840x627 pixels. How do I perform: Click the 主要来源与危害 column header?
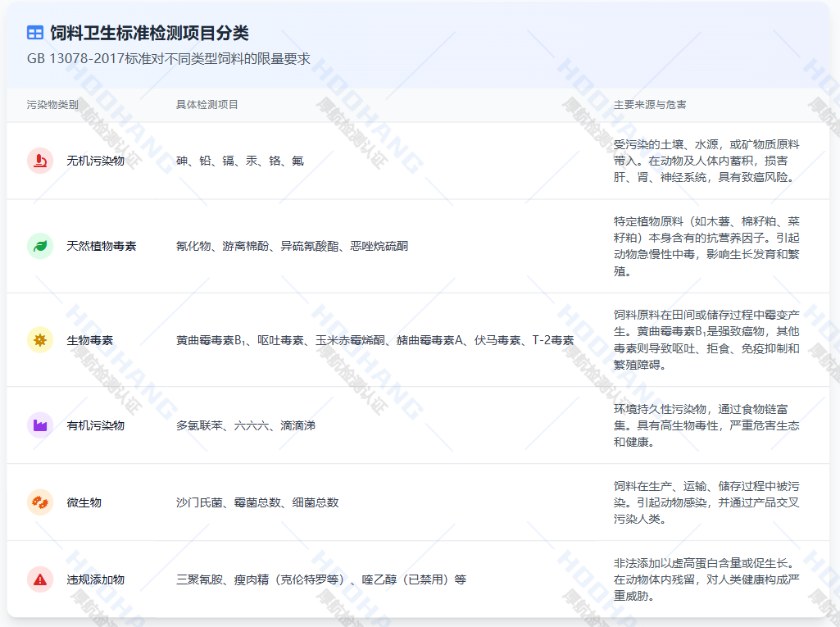click(650, 105)
